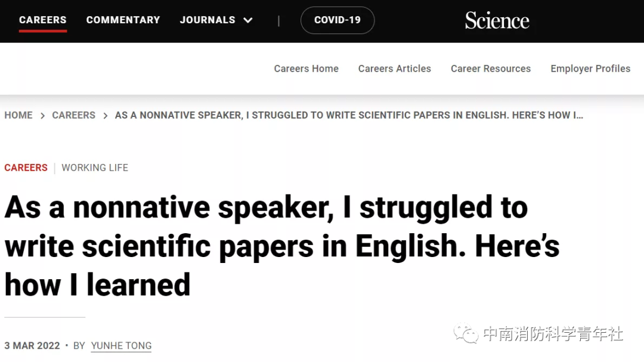Image resolution: width=644 pixels, height=362 pixels.
Task: Click the truncated article title breadcrumb
Action: [349, 115]
